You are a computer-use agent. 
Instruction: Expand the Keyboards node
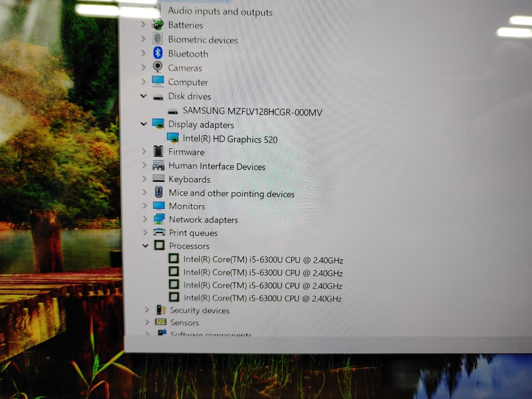144,178
